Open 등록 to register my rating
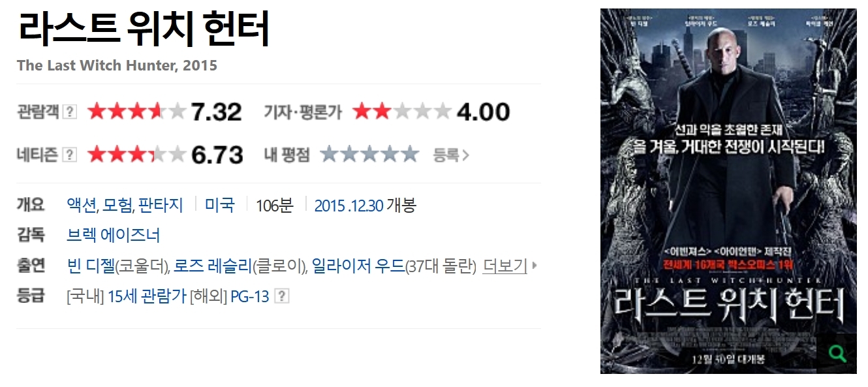This screenshot has width=868, height=387. pyautogui.click(x=451, y=155)
